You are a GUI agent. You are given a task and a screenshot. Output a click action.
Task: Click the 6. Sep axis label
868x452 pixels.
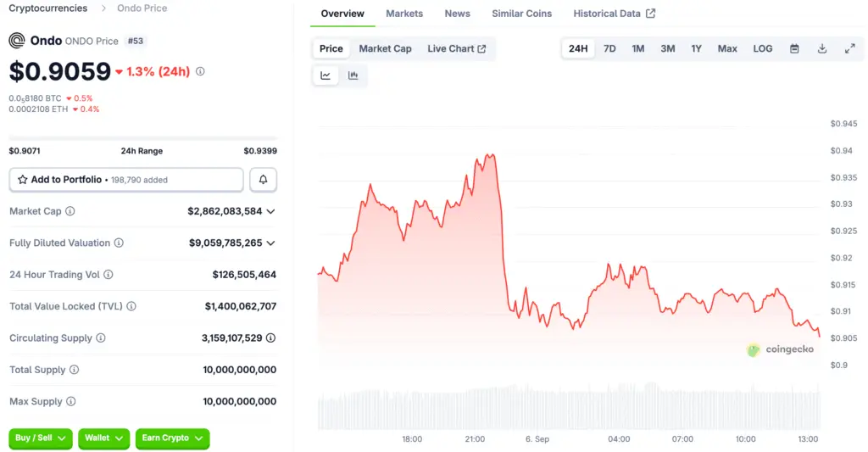537,439
